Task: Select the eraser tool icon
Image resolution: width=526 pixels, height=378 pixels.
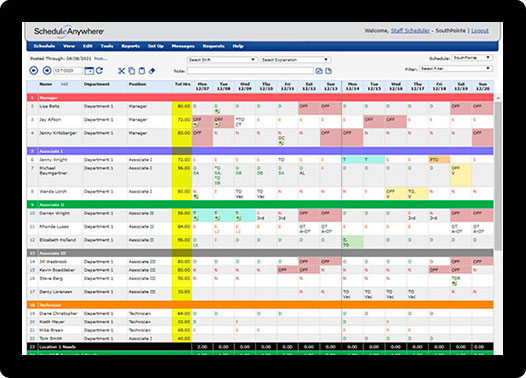Action: (x=152, y=71)
